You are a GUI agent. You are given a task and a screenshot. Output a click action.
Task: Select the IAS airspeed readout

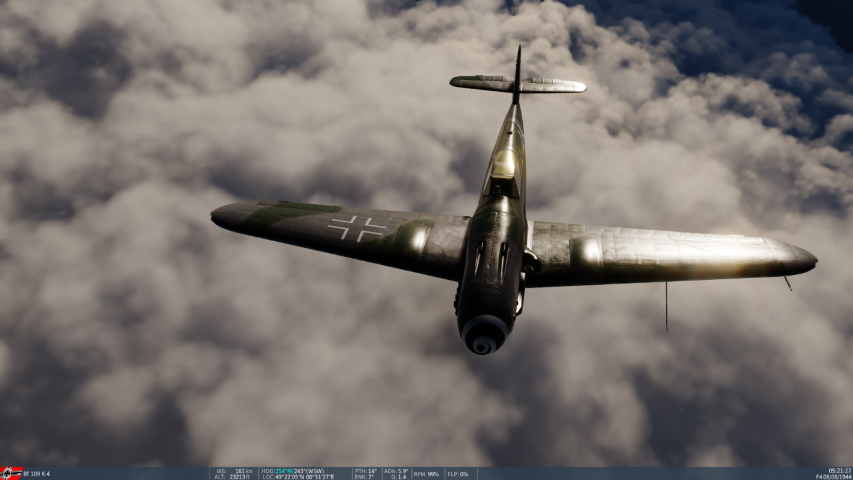coord(233,470)
